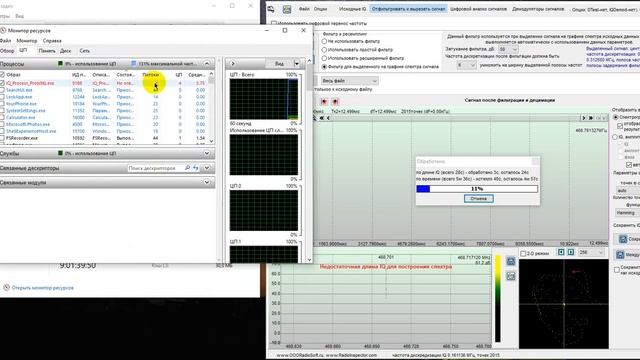Screen dimensions: 640x360
Task: Open the Цифровой анализ сигналов tab
Action: point(478,9)
